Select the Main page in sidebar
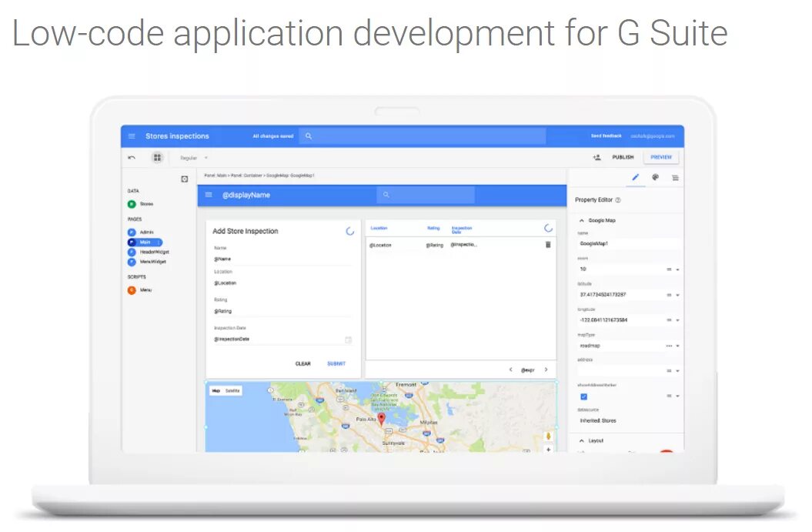The height and width of the screenshot is (532, 812). tap(145, 243)
